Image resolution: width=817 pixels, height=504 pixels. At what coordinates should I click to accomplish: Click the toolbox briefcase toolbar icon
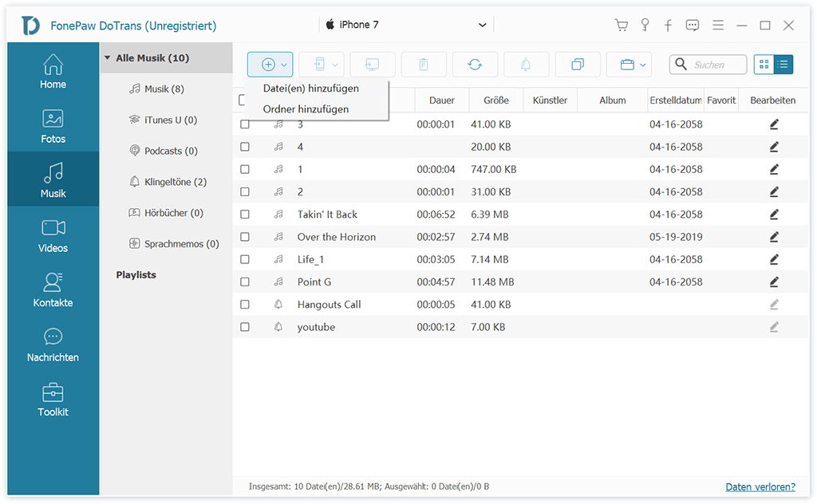(627, 65)
